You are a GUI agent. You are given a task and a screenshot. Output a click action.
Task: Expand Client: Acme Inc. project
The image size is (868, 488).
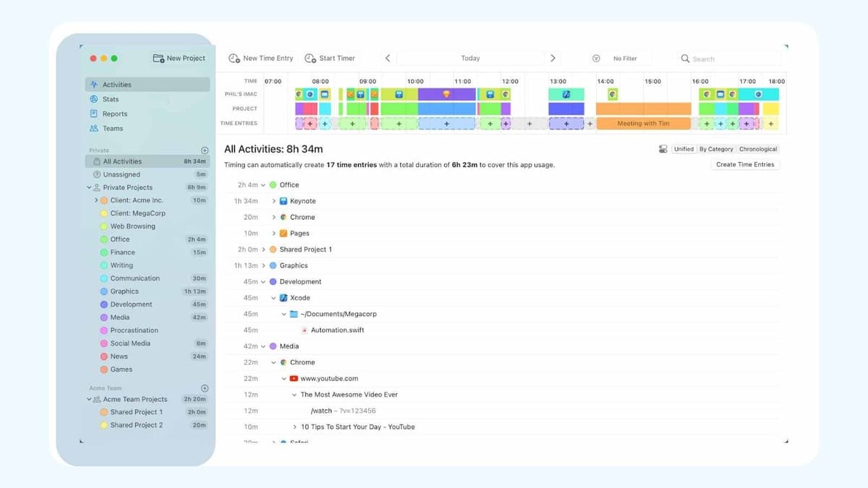96,200
